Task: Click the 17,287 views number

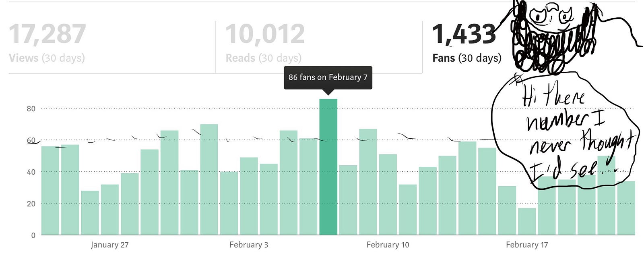Action: pyautogui.click(x=47, y=34)
